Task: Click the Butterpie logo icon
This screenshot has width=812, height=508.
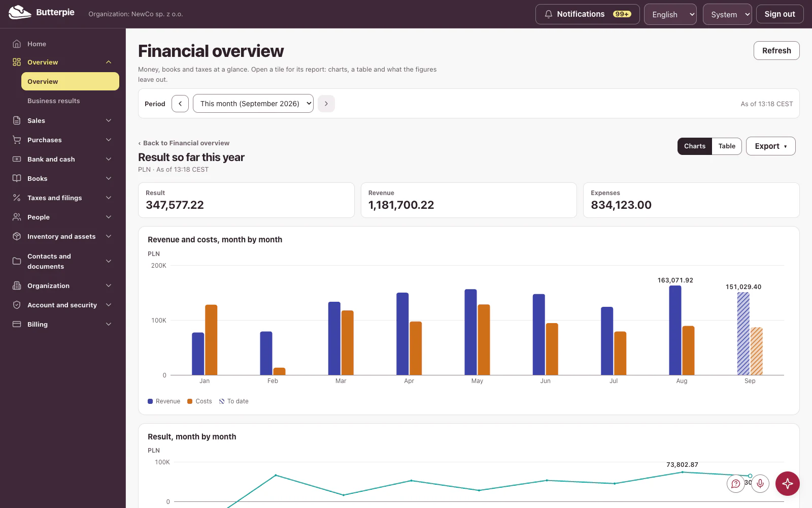Action: pos(20,12)
